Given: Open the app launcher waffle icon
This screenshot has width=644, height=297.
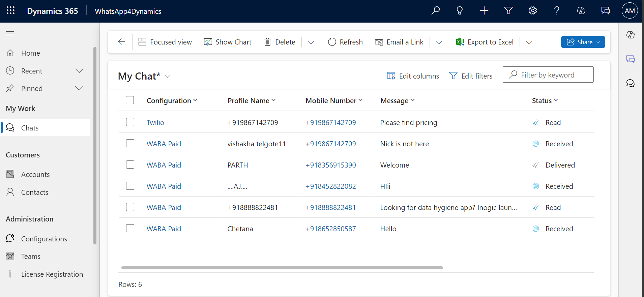Looking at the screenshot, I should coord(10,11).
